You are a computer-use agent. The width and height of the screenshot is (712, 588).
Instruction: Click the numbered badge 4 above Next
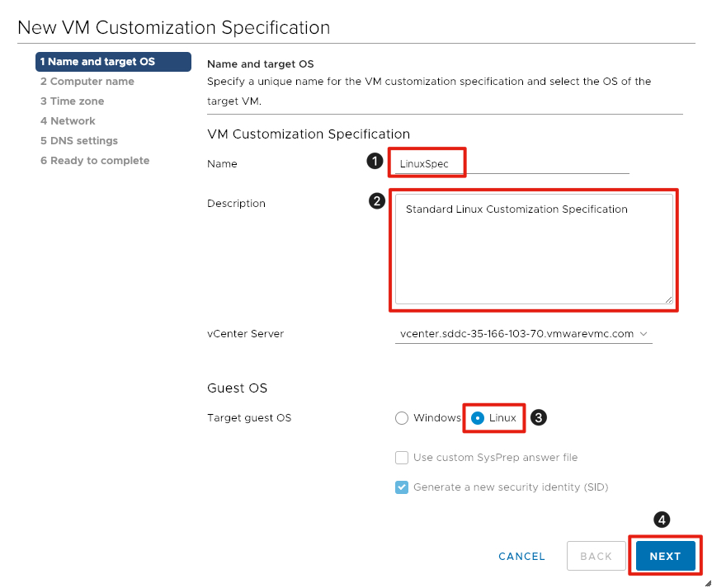[x=662, y=520]
